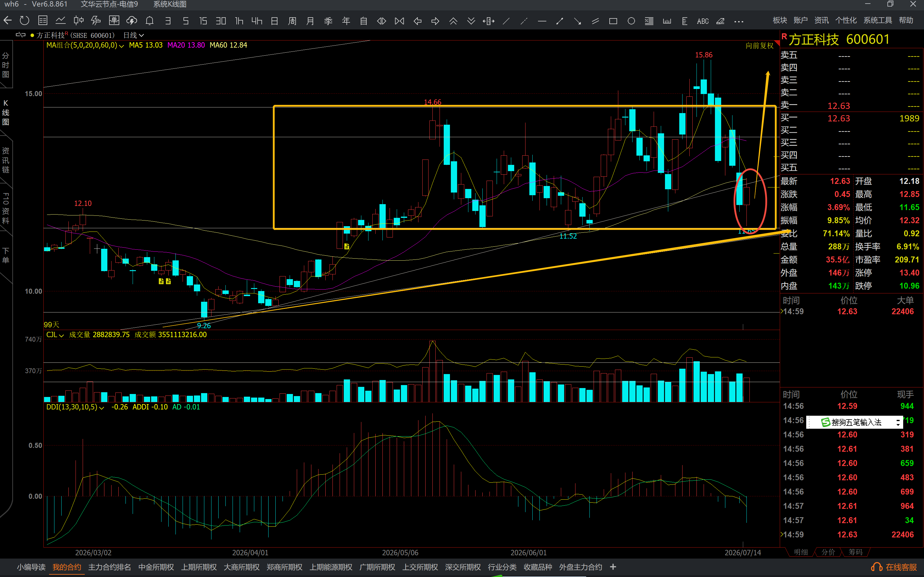924x577 pixels.
Task: Click the lightning order icon
Action: tap(96, 21)
